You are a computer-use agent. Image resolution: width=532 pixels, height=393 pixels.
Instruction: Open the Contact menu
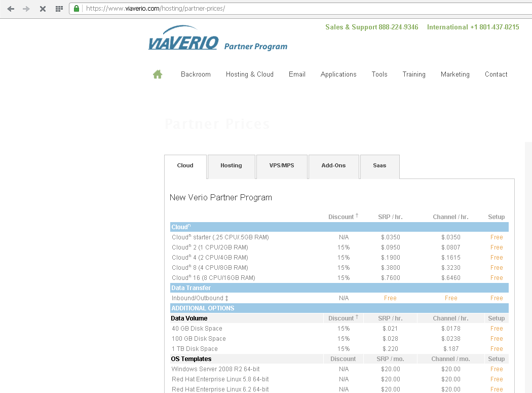[496, 74]
